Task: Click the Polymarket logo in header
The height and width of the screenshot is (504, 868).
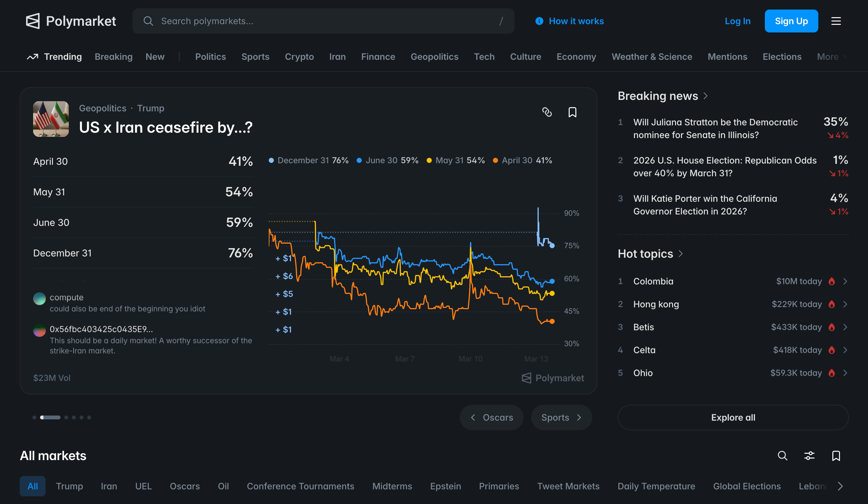Action: coord(71,21)
